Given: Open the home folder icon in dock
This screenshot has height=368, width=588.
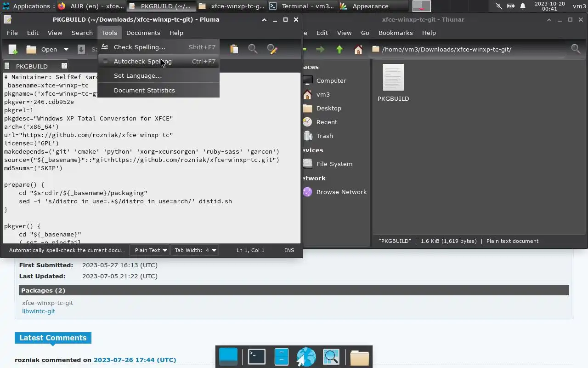Looking at the screenshot, I should [x=359, y=357].
